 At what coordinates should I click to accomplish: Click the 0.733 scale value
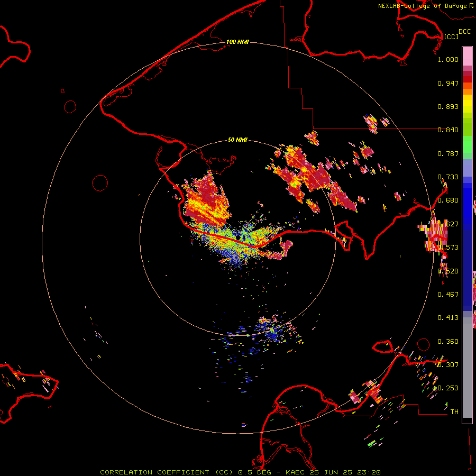click(x=448, y=177)
